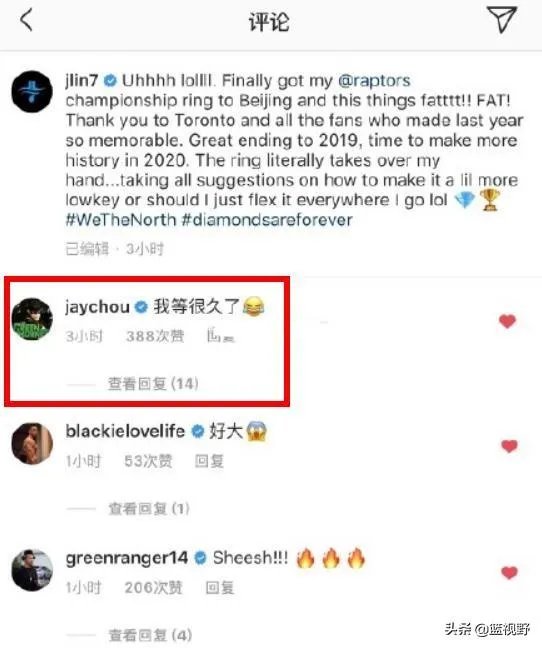Open jlin7 profile avatar
The width and height of the screenshot is (542, 648).
(x=32, y=92)
